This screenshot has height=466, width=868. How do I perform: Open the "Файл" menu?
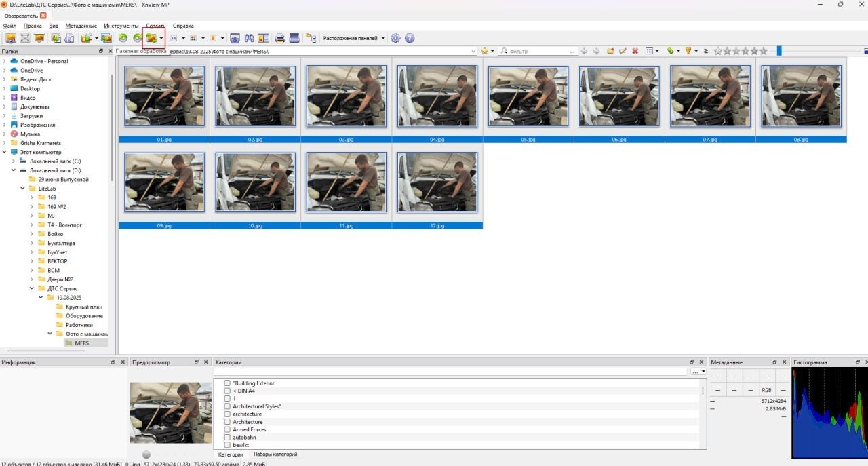pos(9,26)
